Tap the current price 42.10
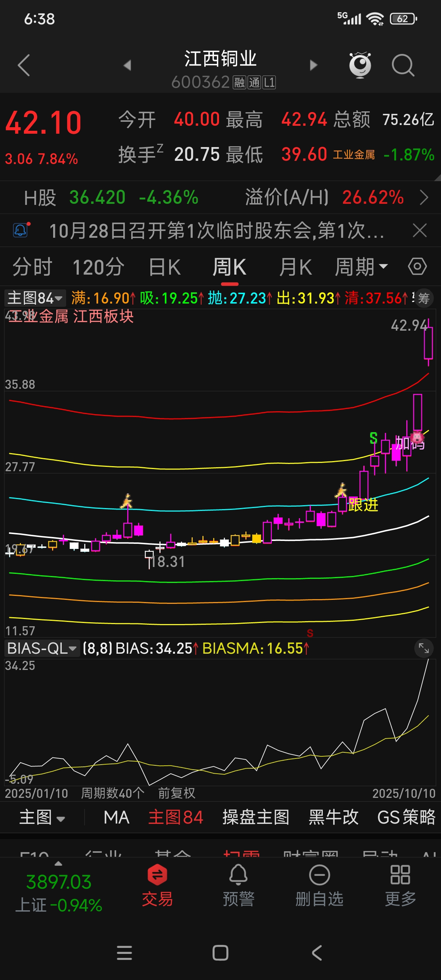441x980 pixels. click(43, 122)
